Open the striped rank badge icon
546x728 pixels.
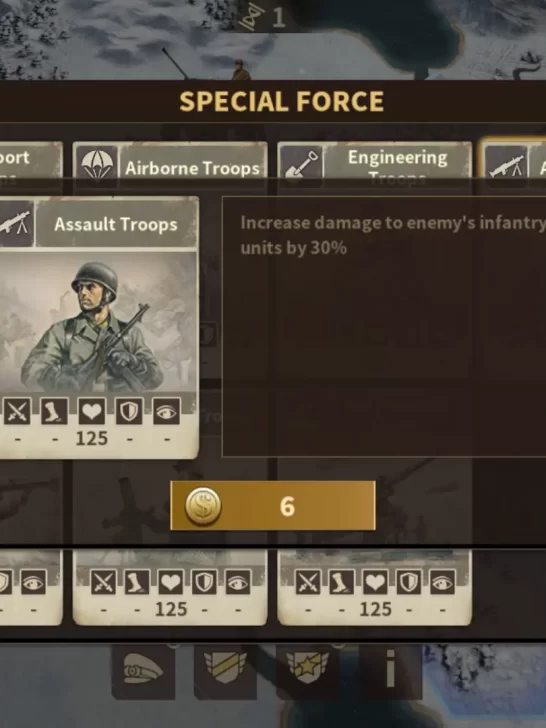coord(225,671)
